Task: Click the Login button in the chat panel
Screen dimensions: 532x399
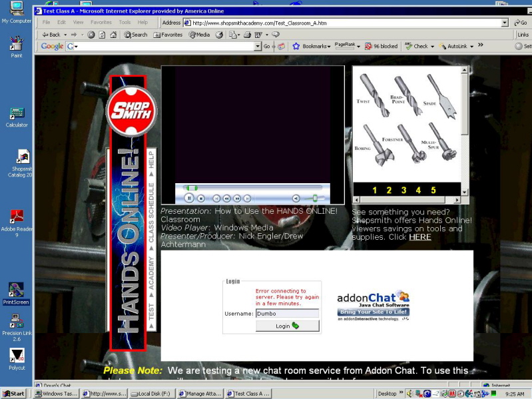Action: click(x=288, y=326)
